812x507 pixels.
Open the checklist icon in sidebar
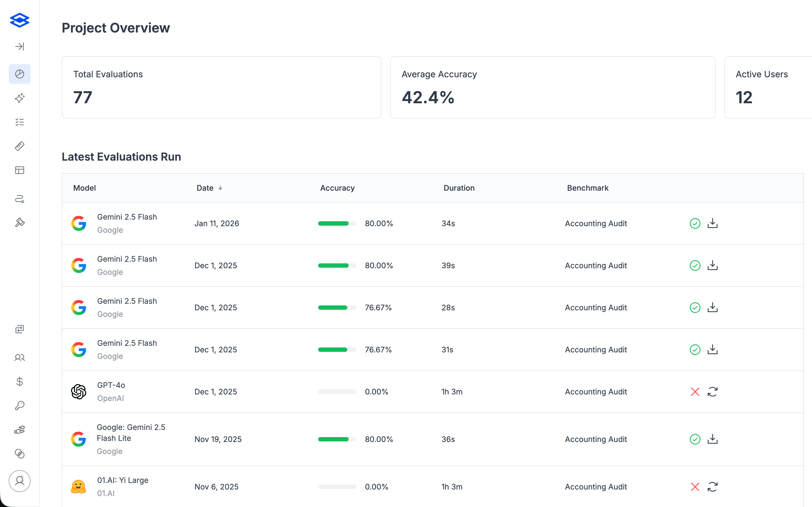tap(19, 122)
